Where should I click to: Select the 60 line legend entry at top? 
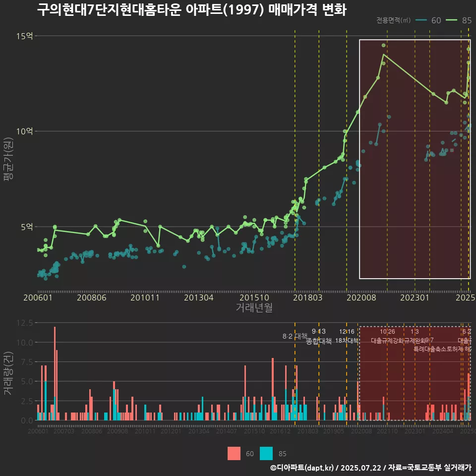coord(428,20)
